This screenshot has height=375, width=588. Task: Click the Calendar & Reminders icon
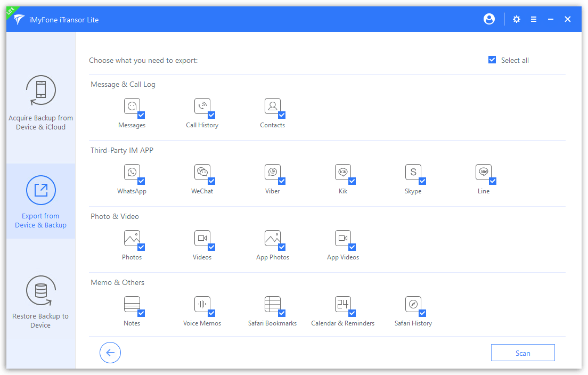pos(343,304)
